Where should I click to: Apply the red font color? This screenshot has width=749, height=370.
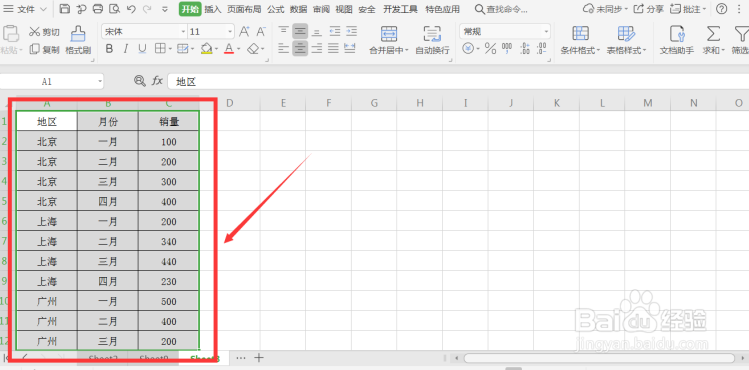pos(229,49)
